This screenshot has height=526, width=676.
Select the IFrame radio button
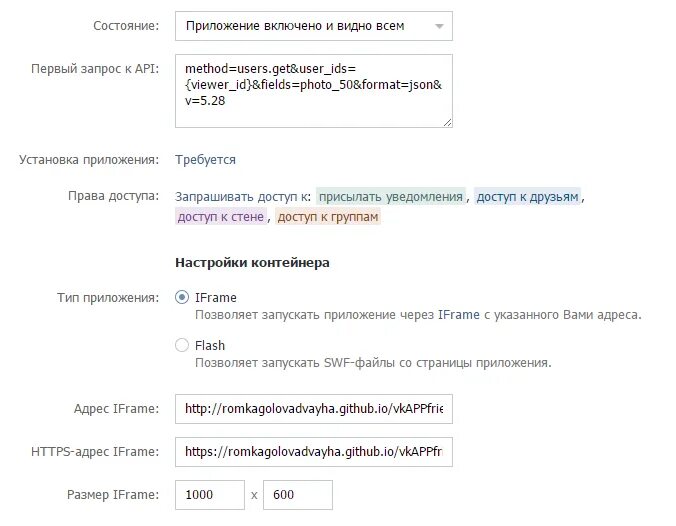click(x=182, y=297)
